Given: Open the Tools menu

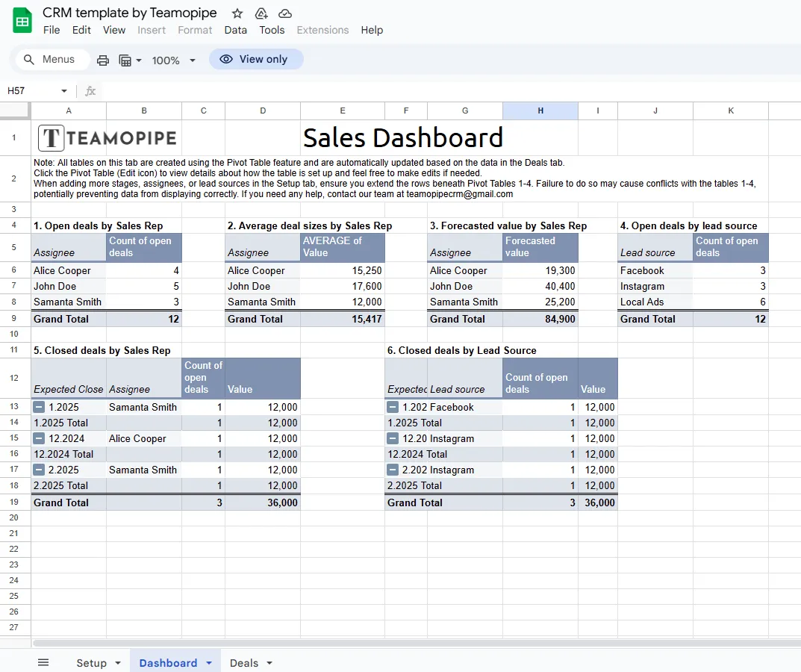Looking at the screenshot, I should 272,30.
